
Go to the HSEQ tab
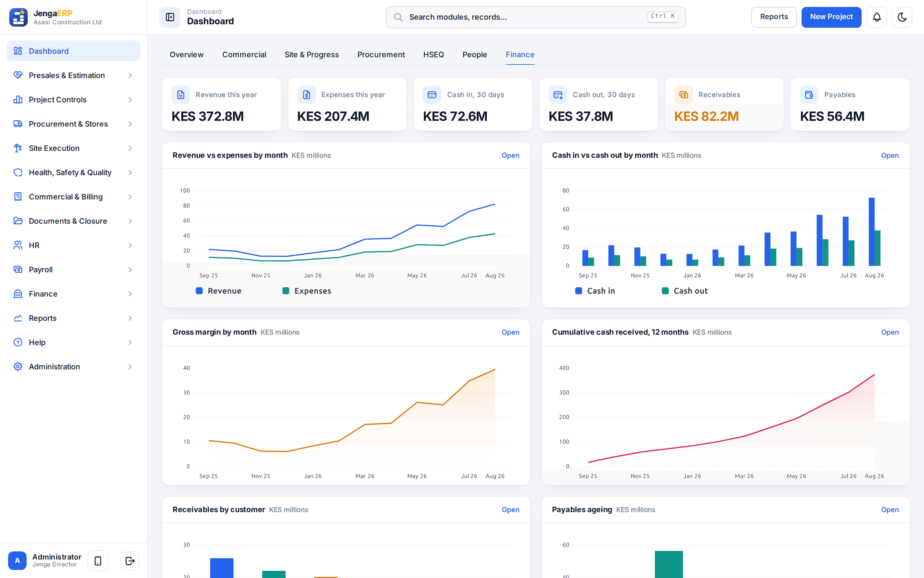[x=434, y=55]
